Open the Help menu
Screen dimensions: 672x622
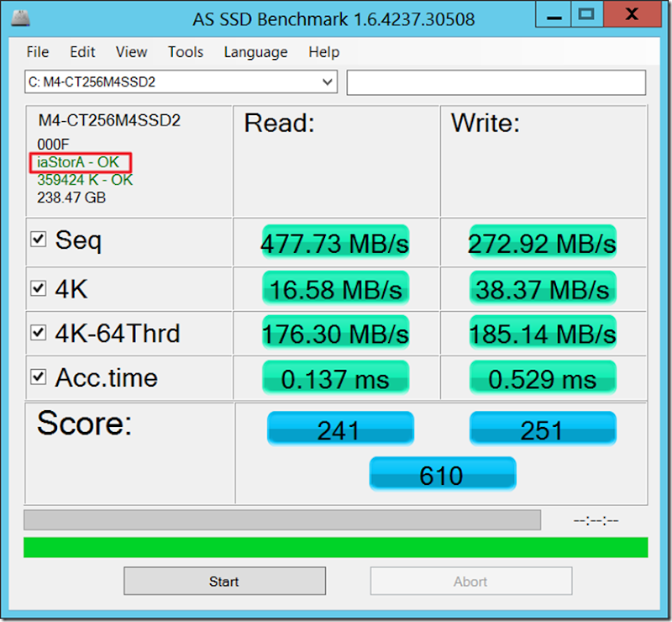[x=323, y=52]
